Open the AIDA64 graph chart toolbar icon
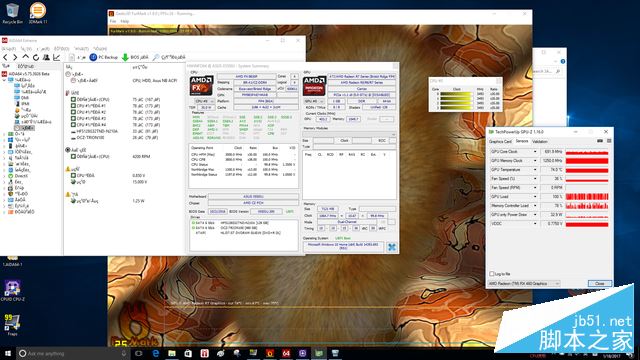 56,58
